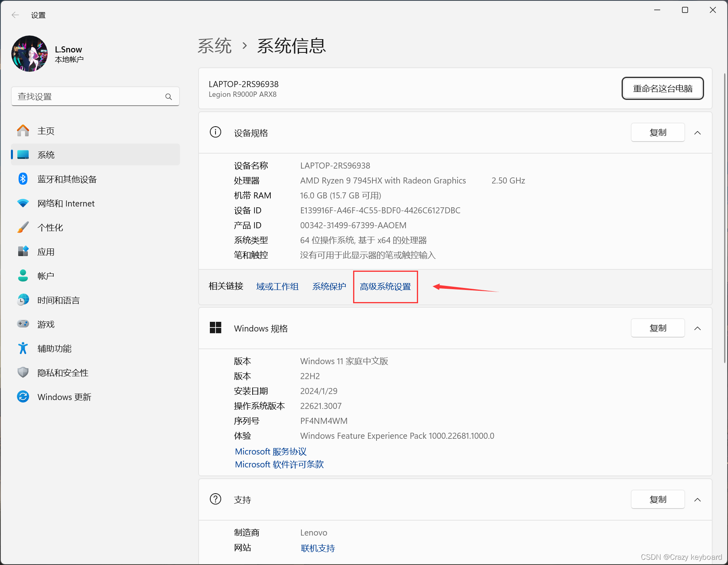Click the manufacturer value Lenovo
The image size is (728, 565).
coord(314,532)
